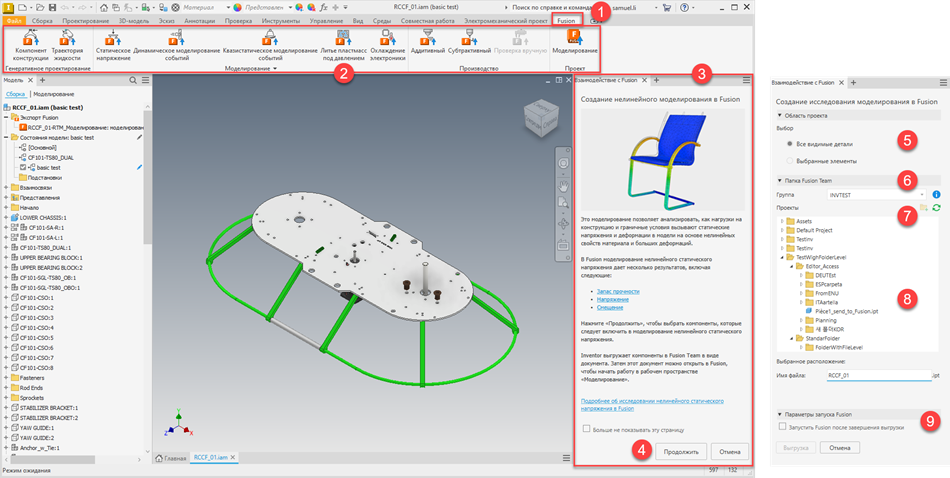This screenshot has height=478, width=950.
Task: Check Больше не показывать эту страницу
Action: pyautogui.click(x=586, y=429)
